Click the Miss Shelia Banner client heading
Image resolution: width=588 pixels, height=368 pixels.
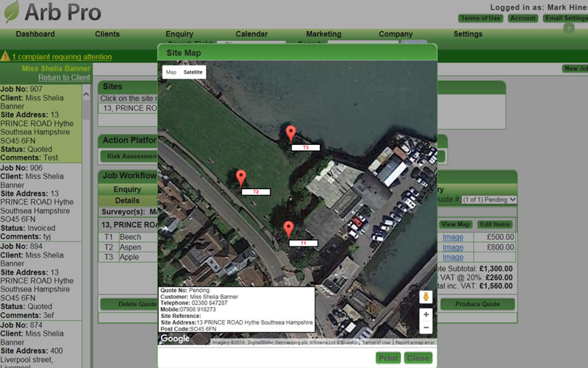[56, 68]
